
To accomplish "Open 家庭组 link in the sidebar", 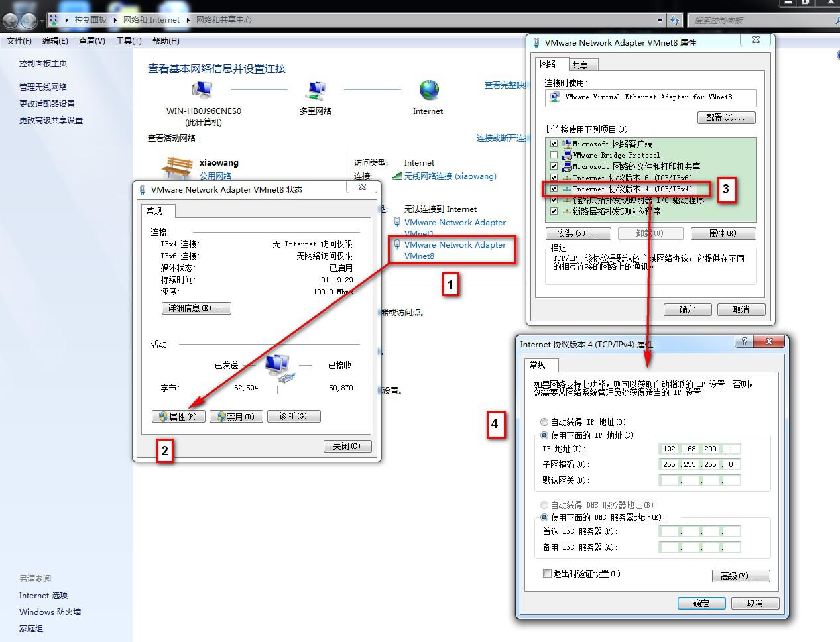I will click(31, 628).
